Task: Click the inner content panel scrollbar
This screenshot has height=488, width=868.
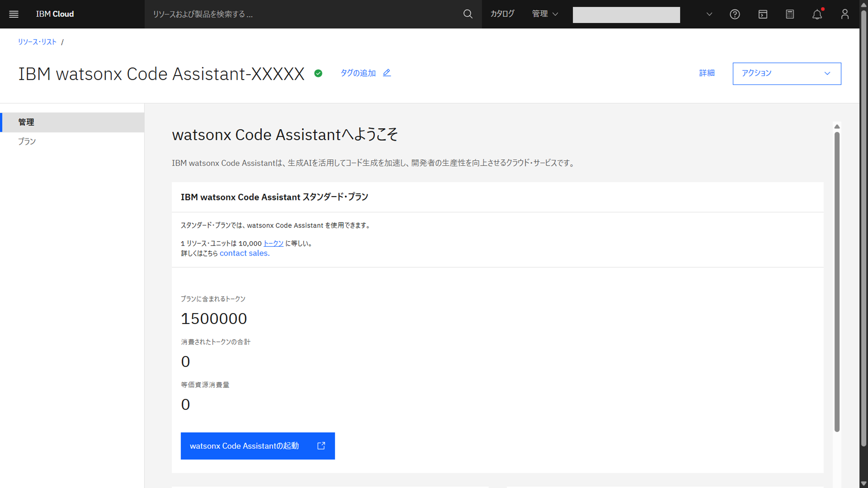Action: [837, 282]
